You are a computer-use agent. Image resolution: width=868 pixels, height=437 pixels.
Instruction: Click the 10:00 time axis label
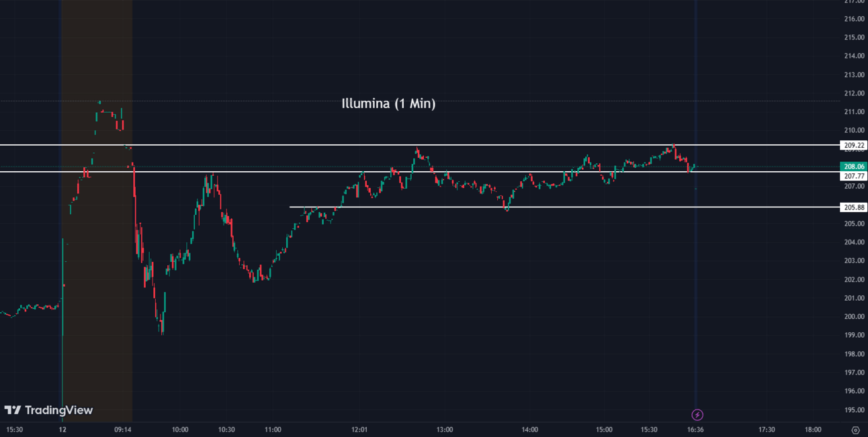point(180,430)
